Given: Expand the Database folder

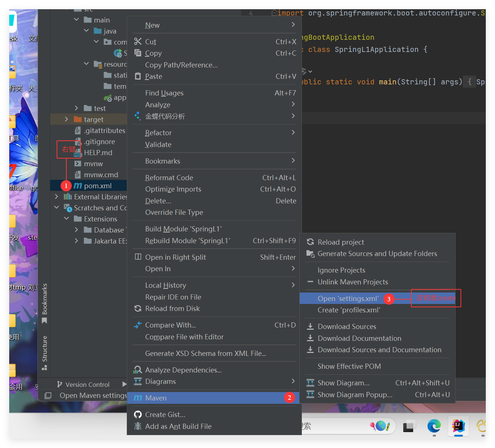Looking at the screenshot, I should 76,230.
